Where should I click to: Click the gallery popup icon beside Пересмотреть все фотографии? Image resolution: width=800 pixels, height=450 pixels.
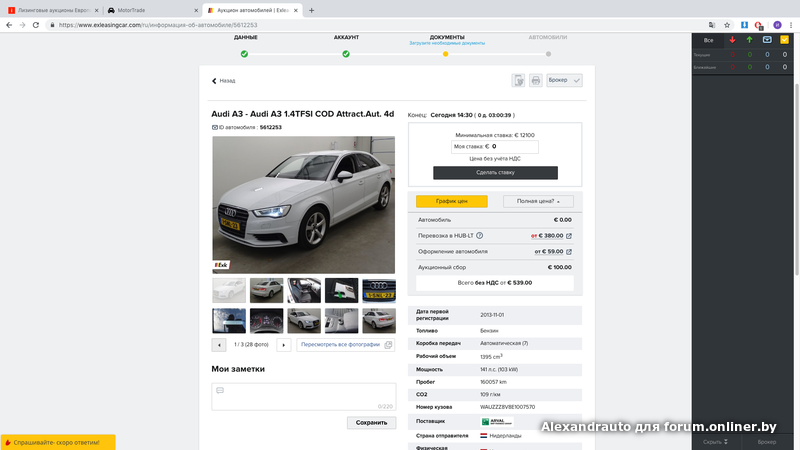[x=388, y=345]
